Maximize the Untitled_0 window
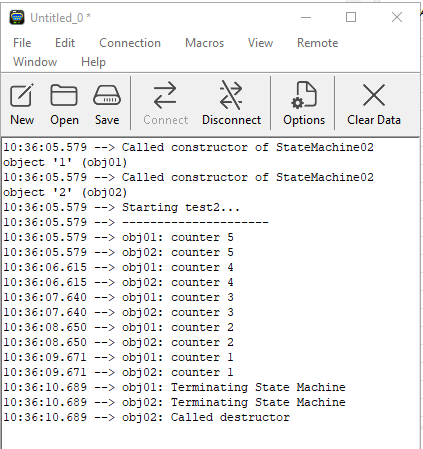Image resolution: width=423 pixels, height=449 pixels. (x=351, y=17)
